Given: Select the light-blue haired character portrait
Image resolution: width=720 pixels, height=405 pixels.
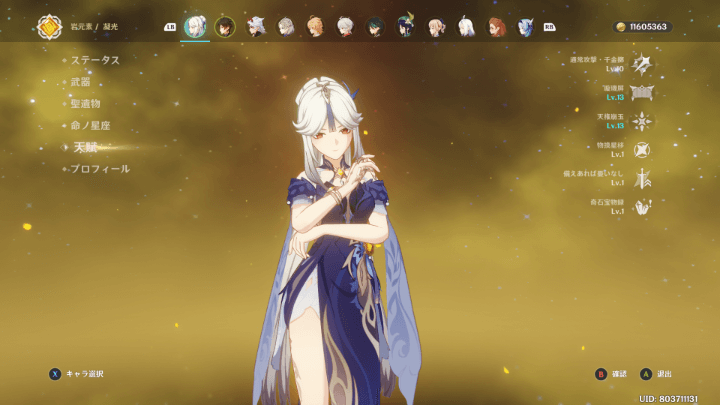Looking at the screenshot, I should (525, 27).
